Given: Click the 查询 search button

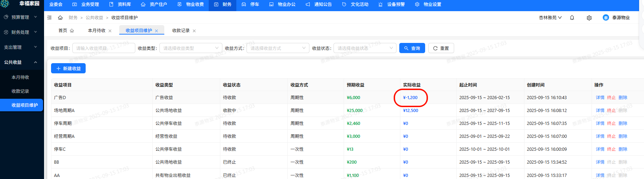Looking at the screenshot, I should 412,48.
